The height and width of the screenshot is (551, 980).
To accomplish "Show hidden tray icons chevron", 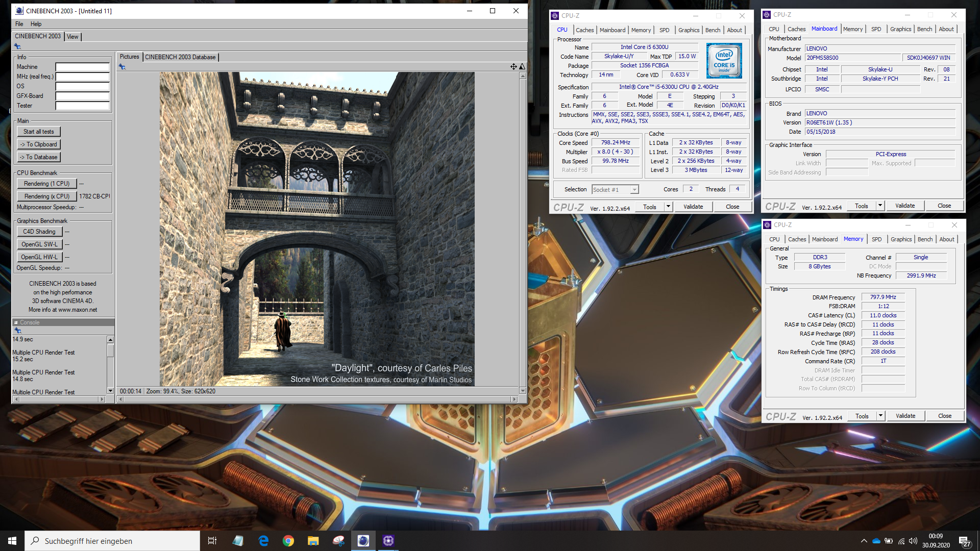I will coord(864,541).
